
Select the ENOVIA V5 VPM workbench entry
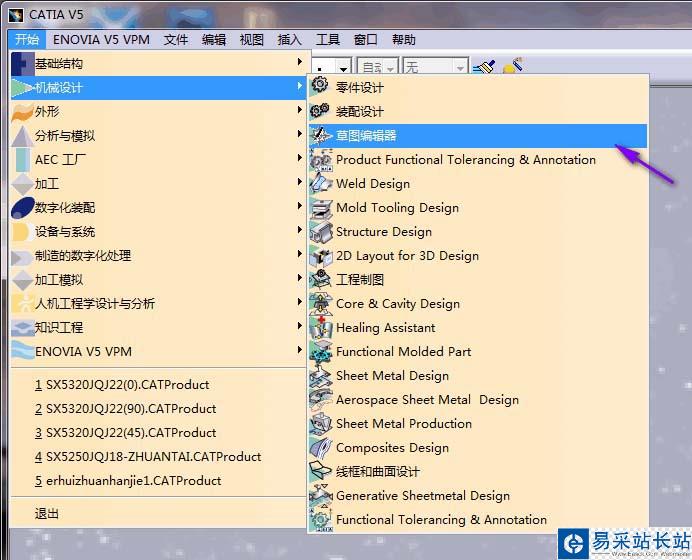[x=158, y=352]
